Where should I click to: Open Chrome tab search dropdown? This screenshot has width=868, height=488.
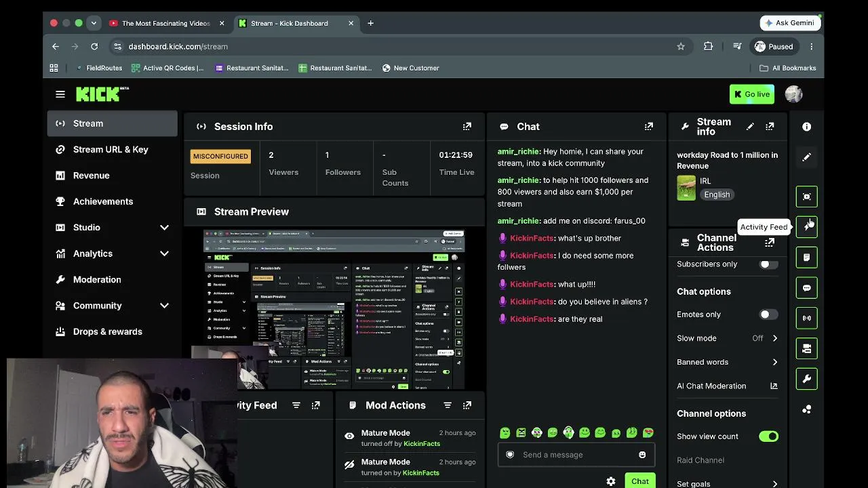tap(94, 23)
